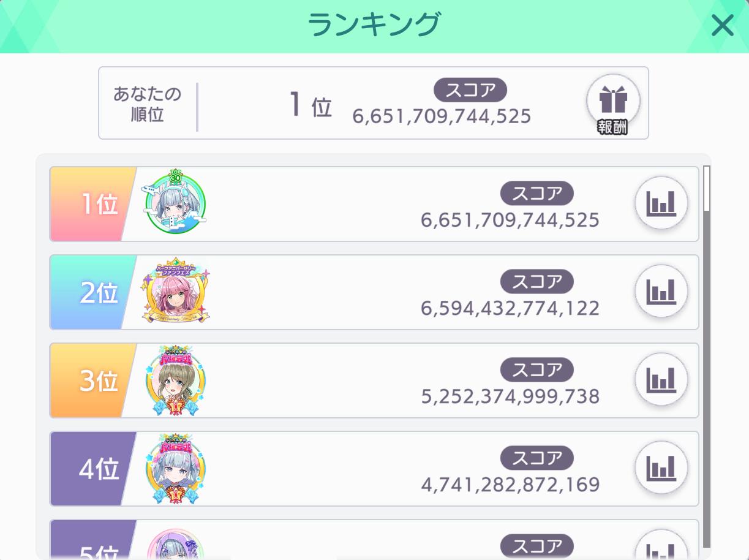Screen dimensions: 749x560
Task: Open score chart for 3rd place entry
Action: 661,380
